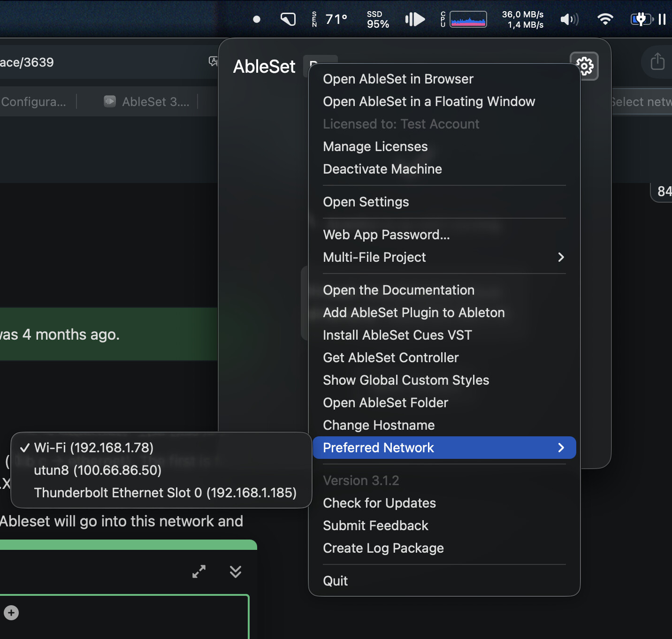Image resolution: width=672 pixels, height=639 pixels.
Task: Click the 'Version 3.1.2' label
Action: tap(361, 480)
